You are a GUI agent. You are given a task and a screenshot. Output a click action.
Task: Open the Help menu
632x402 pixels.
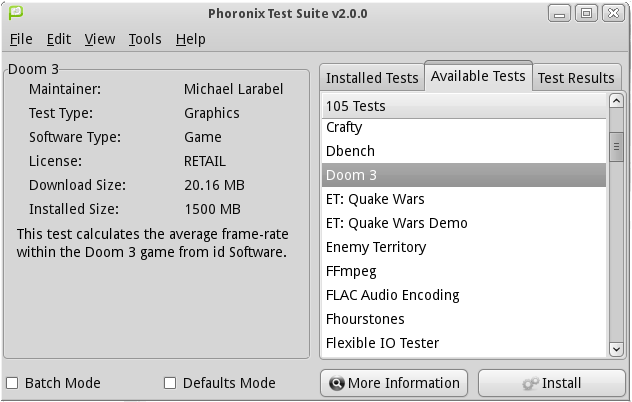point(190,39)
